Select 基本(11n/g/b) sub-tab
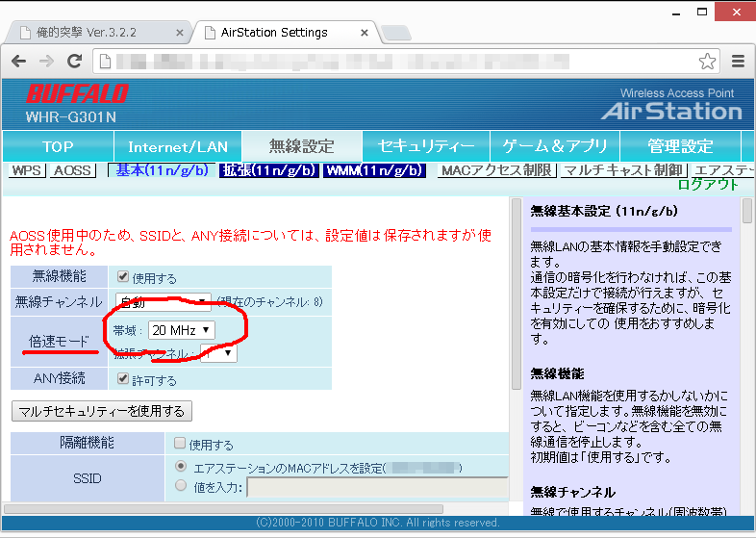Image resolution: width=756 pixels, height=538 pixels. coord(162,170)
